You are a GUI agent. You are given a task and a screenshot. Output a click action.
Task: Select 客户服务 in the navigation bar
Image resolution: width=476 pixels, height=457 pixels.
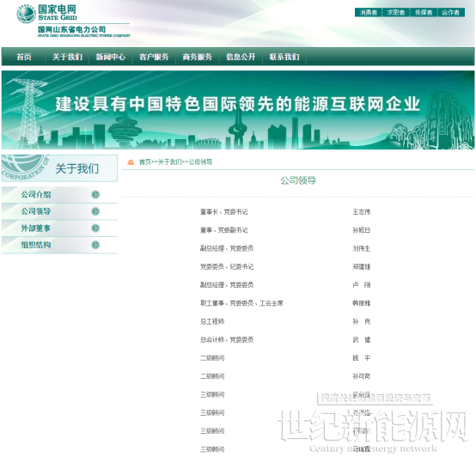pyautogui.click(x=154, y=57)
